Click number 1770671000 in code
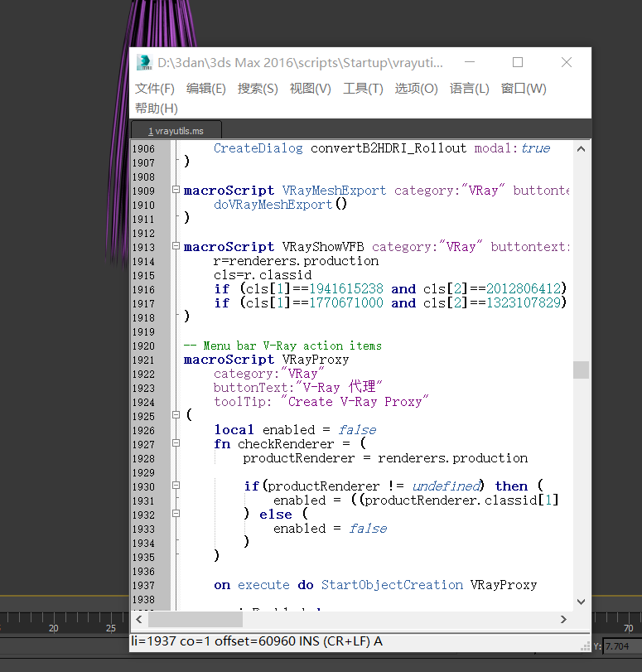The image size is (642, 672). (x=346, y=303)
